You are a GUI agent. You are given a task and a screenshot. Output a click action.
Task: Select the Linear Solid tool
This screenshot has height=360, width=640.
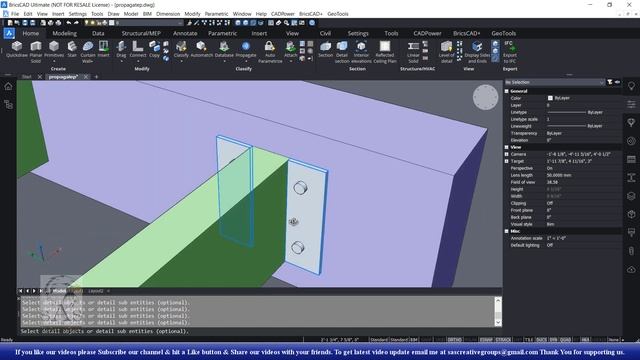[413, 51]
